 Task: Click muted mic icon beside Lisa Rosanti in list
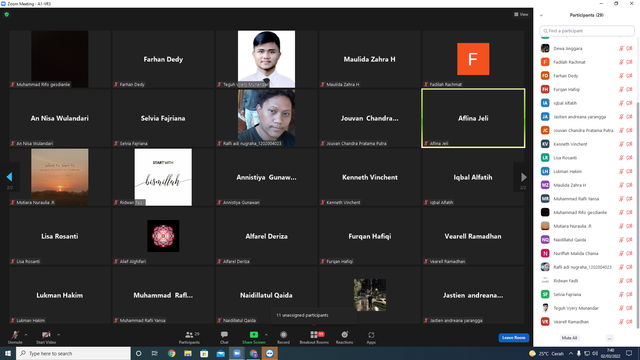pos(621,158)
